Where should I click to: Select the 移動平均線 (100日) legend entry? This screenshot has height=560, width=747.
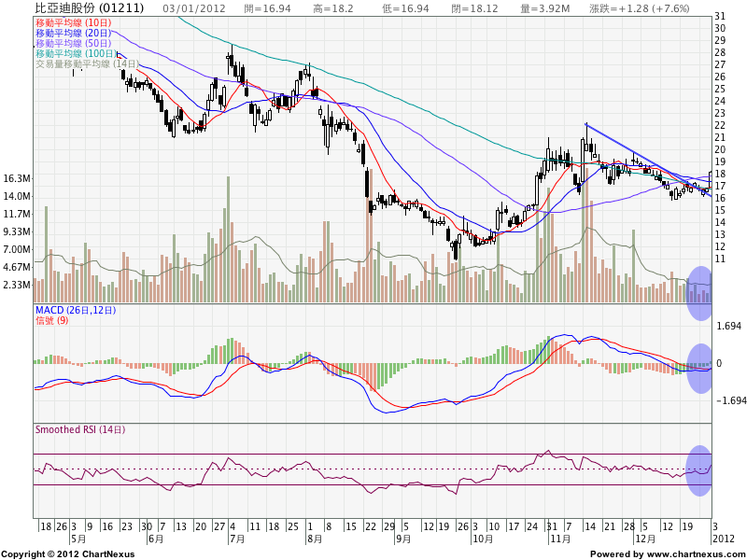[x=76, y=54]
